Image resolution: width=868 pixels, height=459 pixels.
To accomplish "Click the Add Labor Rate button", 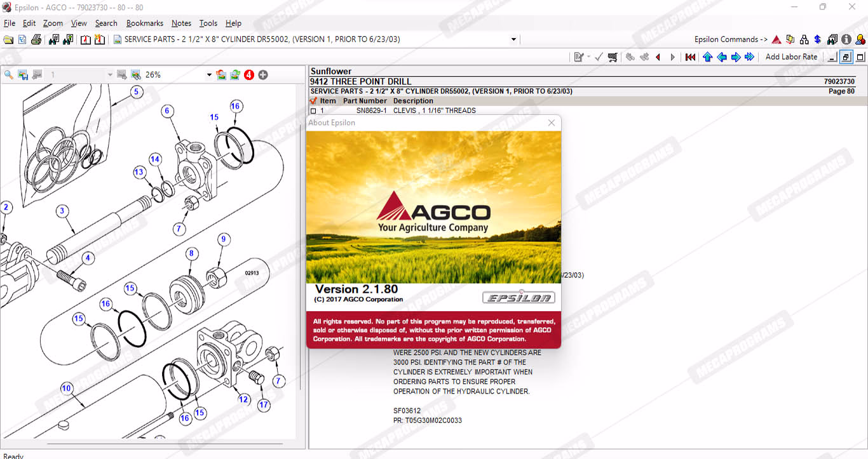I will click(791, 57).
